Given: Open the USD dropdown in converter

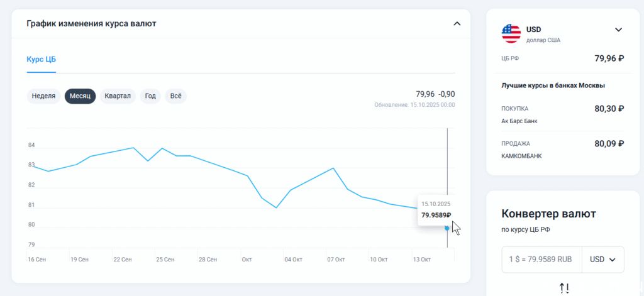Looking at the screenshot, I should click(x=603, y=260).
